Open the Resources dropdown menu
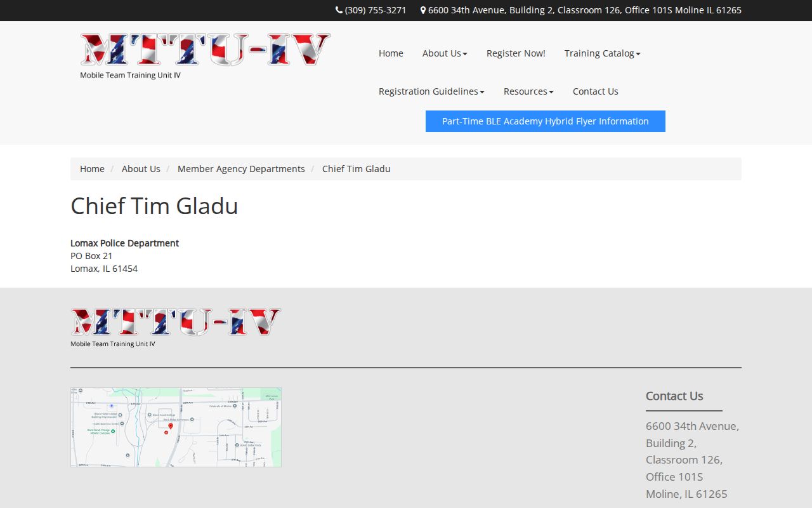 (528, 91)
